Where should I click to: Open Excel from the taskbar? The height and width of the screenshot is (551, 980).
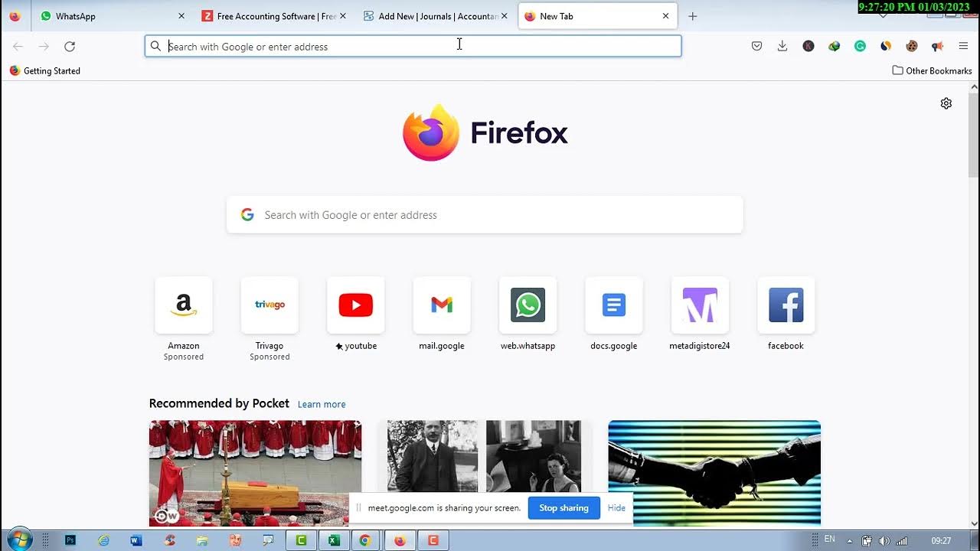(334, 540)
